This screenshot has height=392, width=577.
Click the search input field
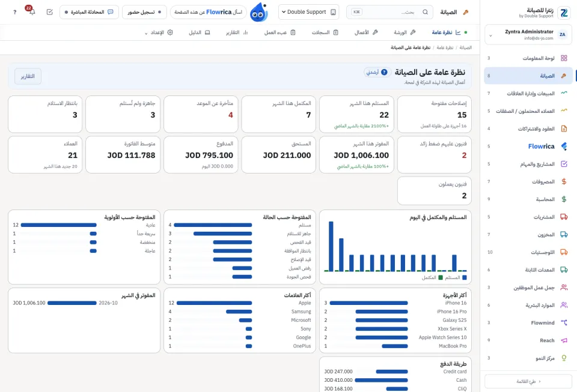tap(390, 12)
